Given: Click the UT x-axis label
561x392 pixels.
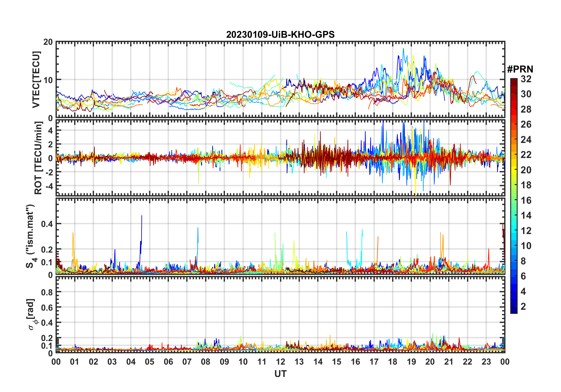Looking at the screenshot, I should click(280, 374).
